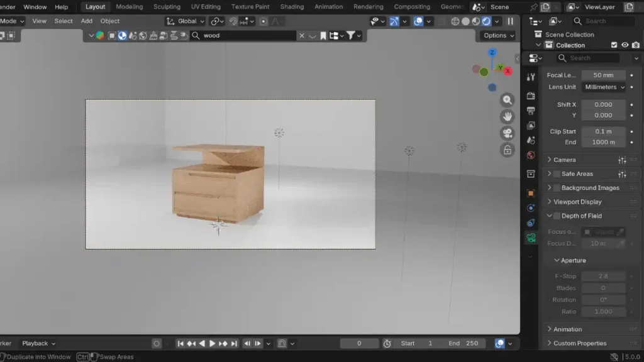The width and height of the screenshot is (644, 362).
Task: Open the Object menu
Action: coord(109,21)
